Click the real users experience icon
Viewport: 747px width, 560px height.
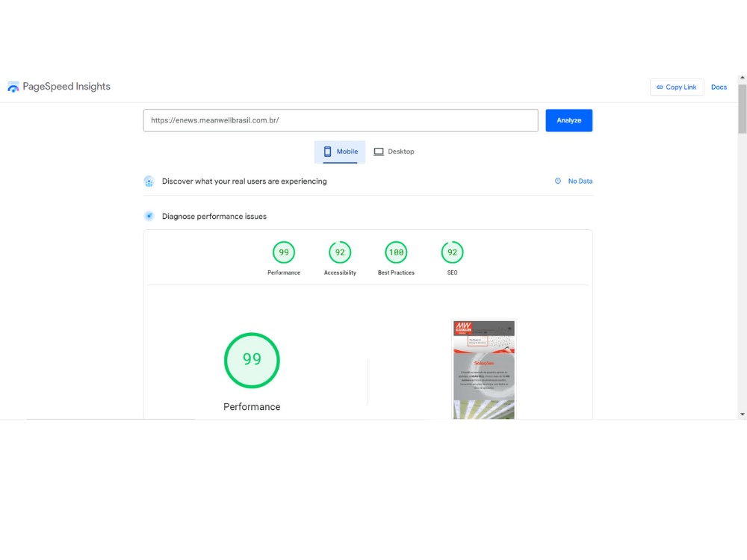(149, 181)
